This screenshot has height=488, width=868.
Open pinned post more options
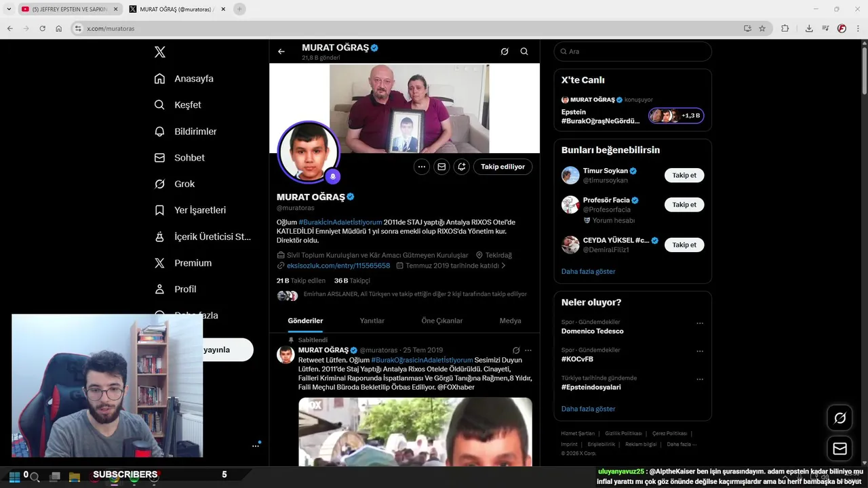pos(528,350)
